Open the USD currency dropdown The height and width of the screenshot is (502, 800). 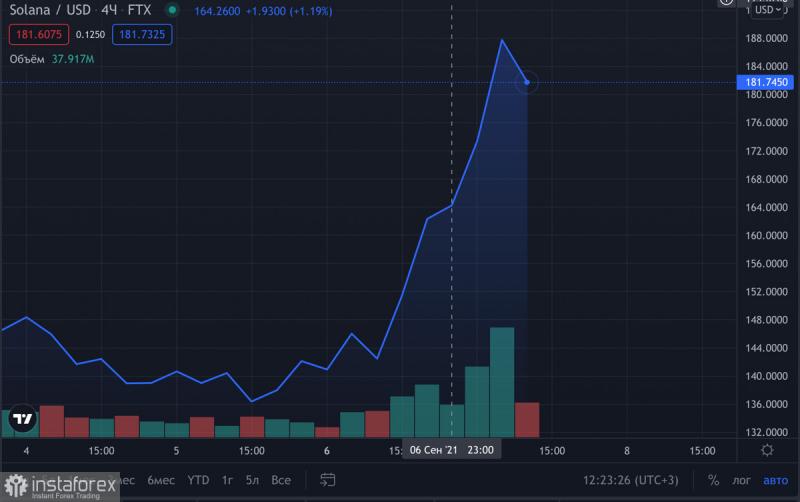pos(769,10)
